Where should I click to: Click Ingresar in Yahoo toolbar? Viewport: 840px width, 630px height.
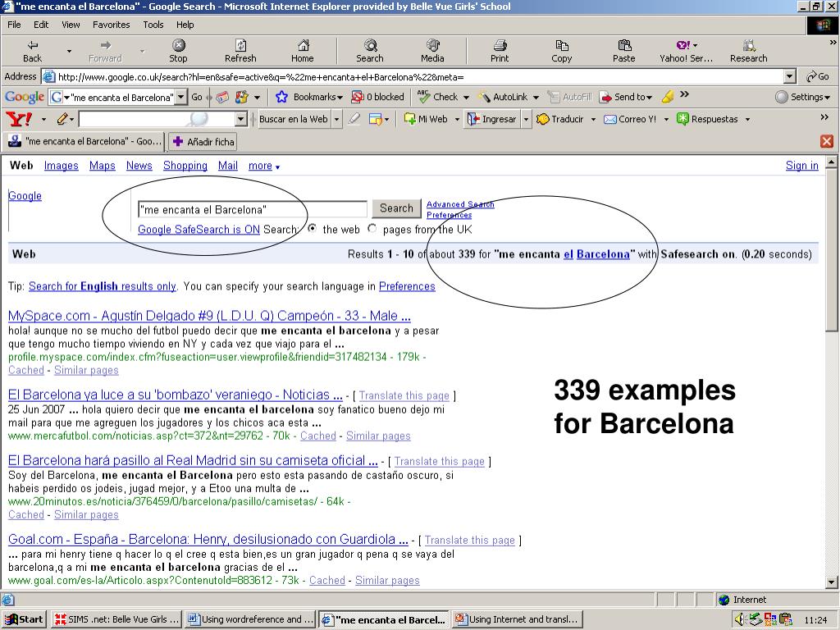pyautogui.click(x=492, y=119)
